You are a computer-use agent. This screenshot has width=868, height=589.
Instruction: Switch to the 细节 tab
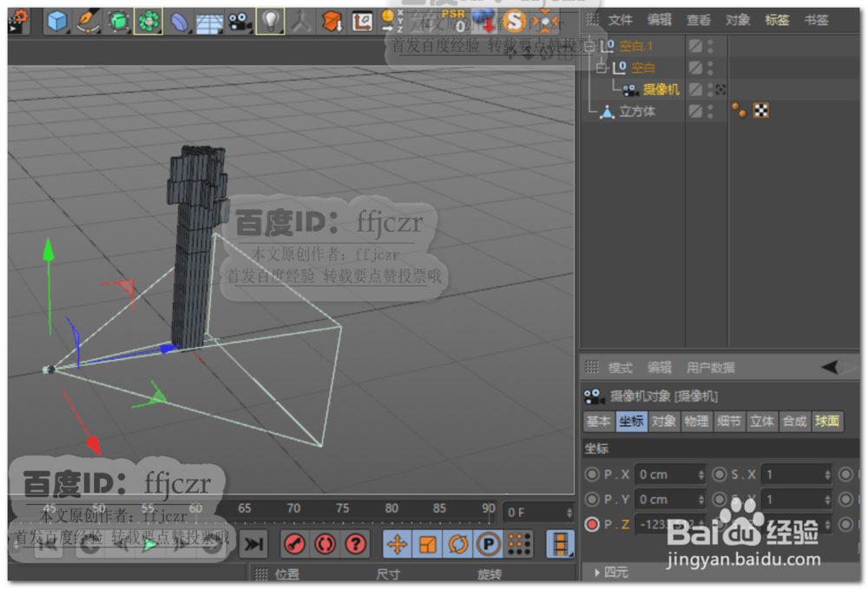tap(730, 422)
